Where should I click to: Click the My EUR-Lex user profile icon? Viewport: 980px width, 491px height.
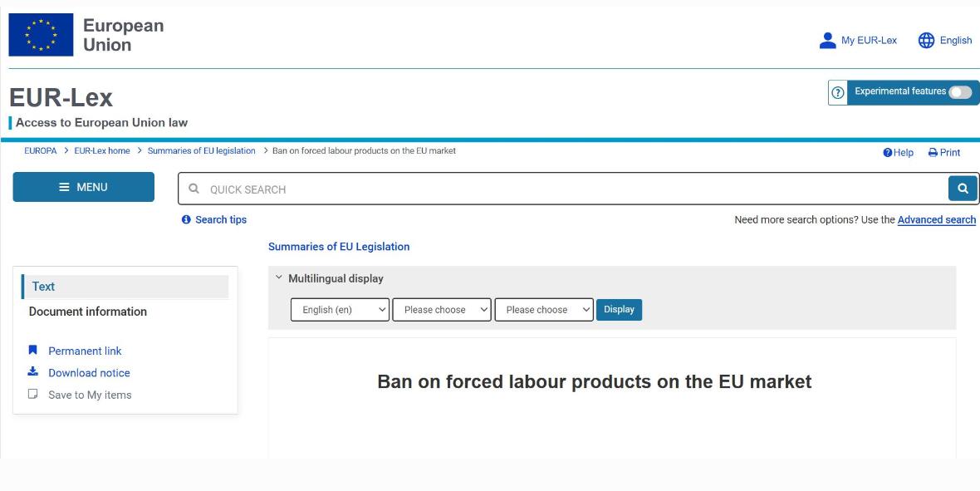click(x=827, y=41)
